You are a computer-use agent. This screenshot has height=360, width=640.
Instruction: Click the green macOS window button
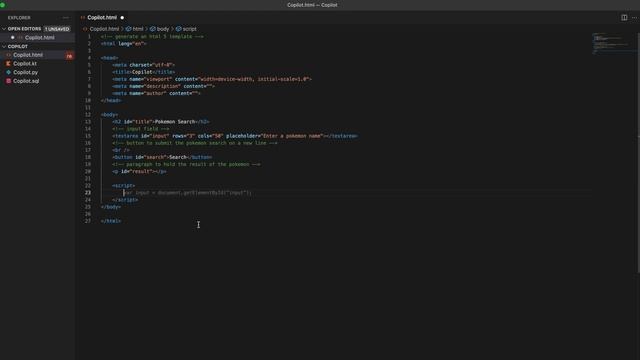tap(2, 5)
